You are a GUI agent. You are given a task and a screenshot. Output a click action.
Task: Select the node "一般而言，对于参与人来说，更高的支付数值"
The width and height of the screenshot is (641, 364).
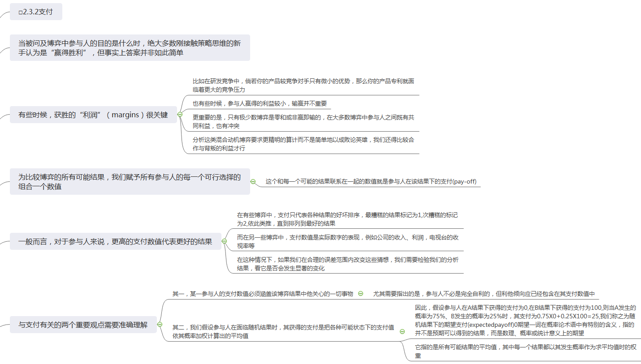pos(116,241)
